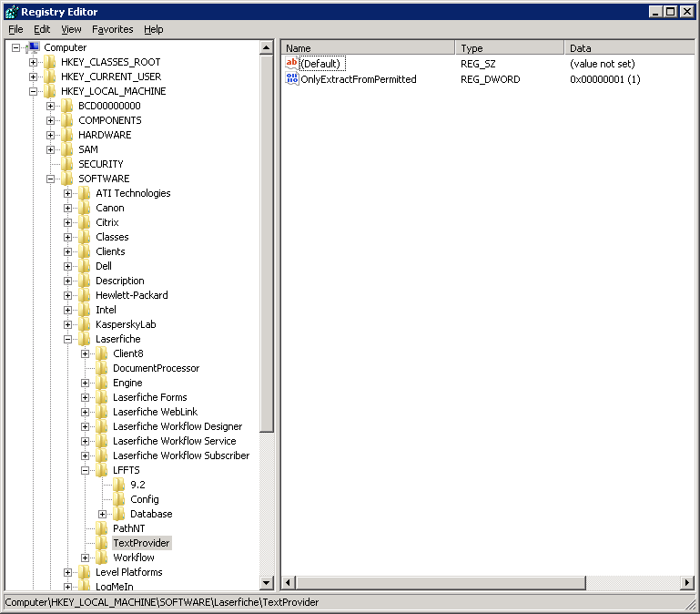This screenshot has width=700, height=614.
Task: Click the Computer root icon
Action: (34, 47)
